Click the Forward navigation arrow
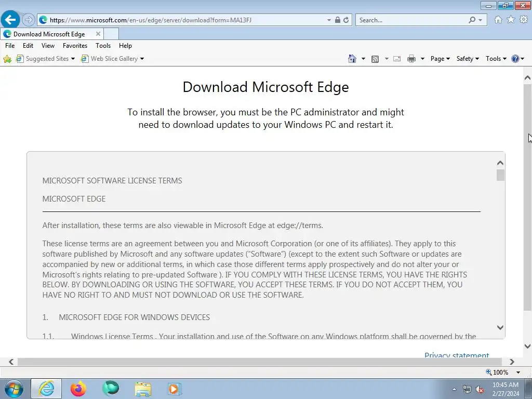Image resolution: width=532 pixels, height=399 pixels. (29, 20)
